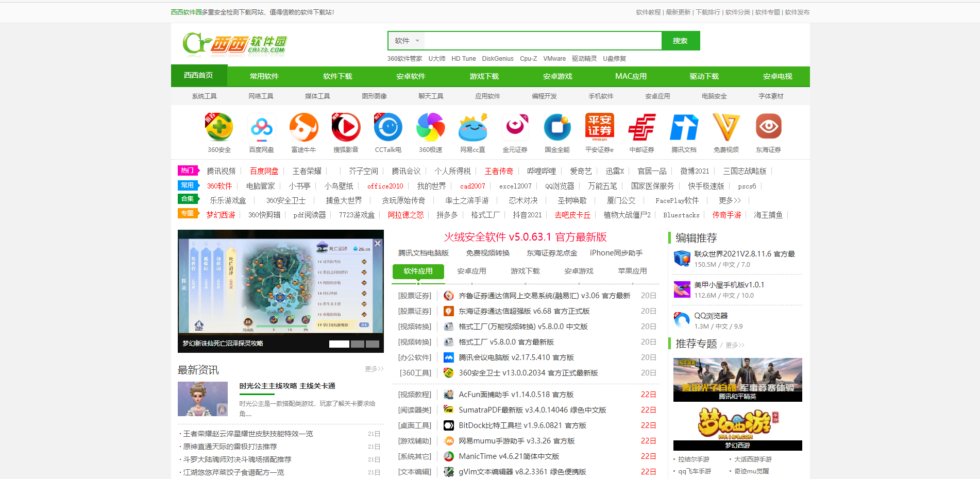Viewport: 980px width, 479px height.
Task: Switch to the 安卓应用 list tab
Action: pyautogui.click(x=472, y=271)
